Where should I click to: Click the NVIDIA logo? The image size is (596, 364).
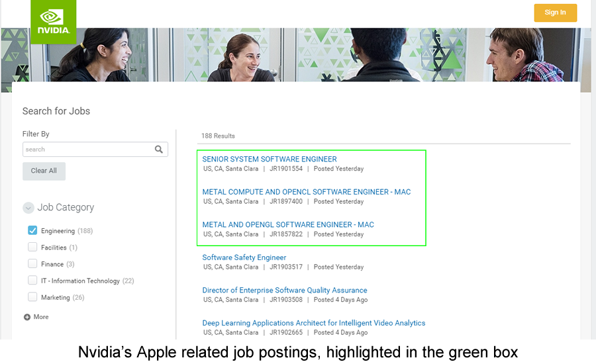pos(53,22)
